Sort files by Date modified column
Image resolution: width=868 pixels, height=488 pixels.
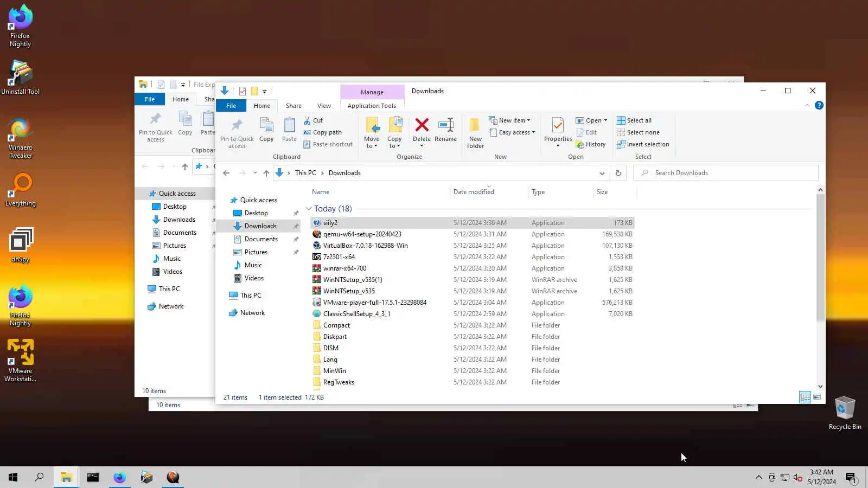tap(474, 192)
